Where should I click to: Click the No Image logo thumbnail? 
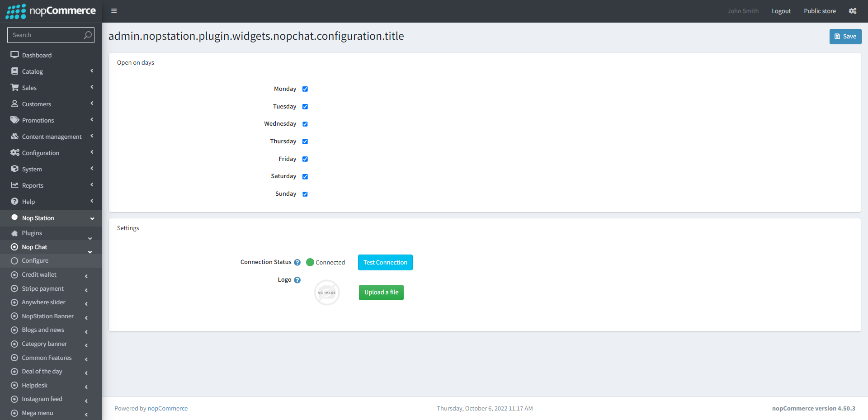(327, 293)
